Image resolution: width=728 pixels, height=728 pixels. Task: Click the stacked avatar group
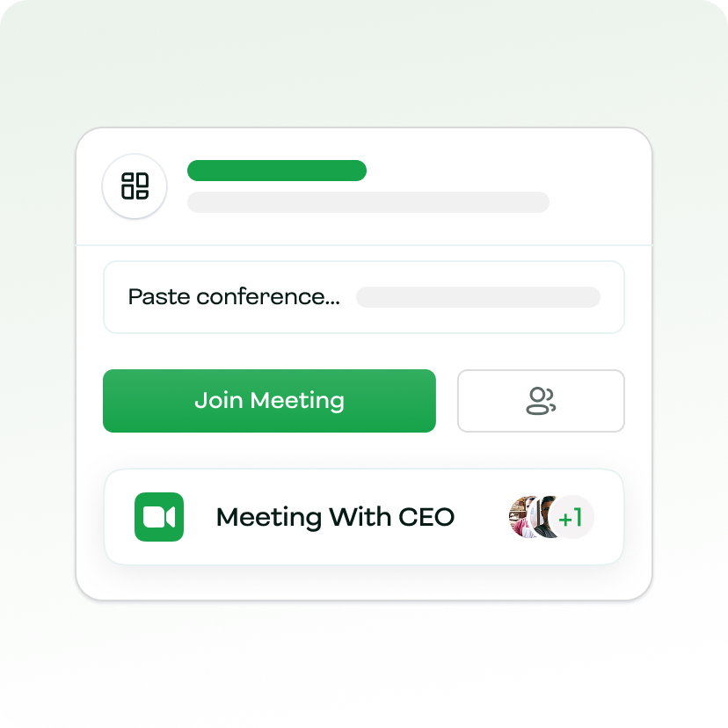551,517
